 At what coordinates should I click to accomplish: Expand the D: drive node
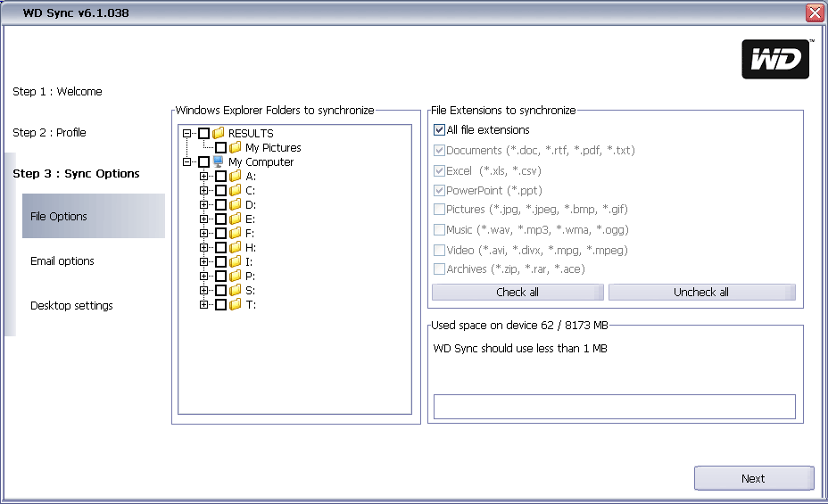point(203,204)
